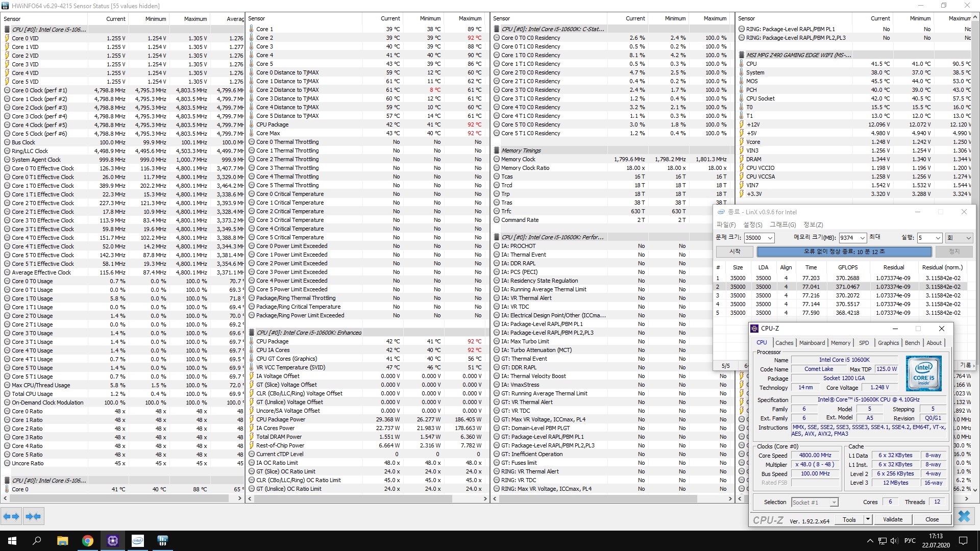Click the CPU-Z taskbar icon
This screenshot has width=980, height=551.
113,541
